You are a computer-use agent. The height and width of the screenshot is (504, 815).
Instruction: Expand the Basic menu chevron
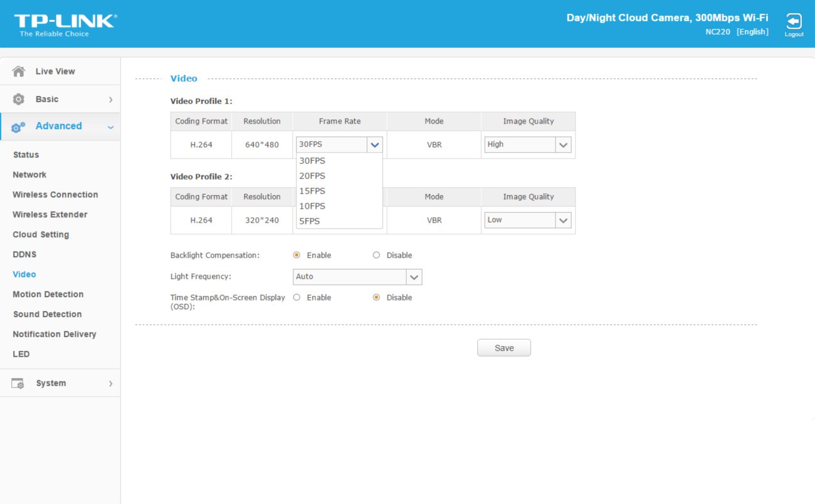[110, 100]
